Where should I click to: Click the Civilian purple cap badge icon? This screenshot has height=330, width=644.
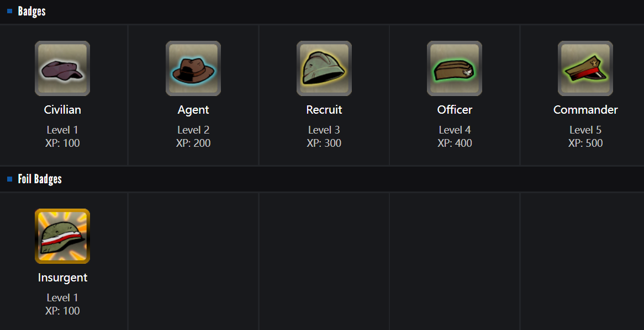[x=62, y=68]
